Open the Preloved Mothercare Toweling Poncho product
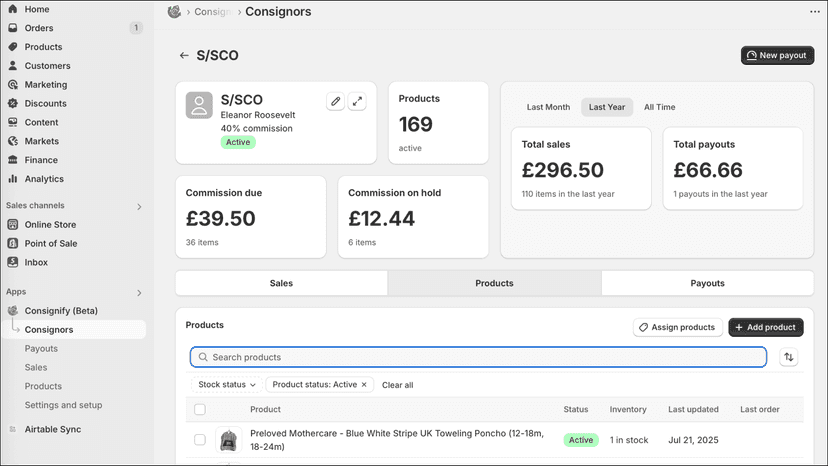Viewport: 828px width, 466px height. coord(397,440)
